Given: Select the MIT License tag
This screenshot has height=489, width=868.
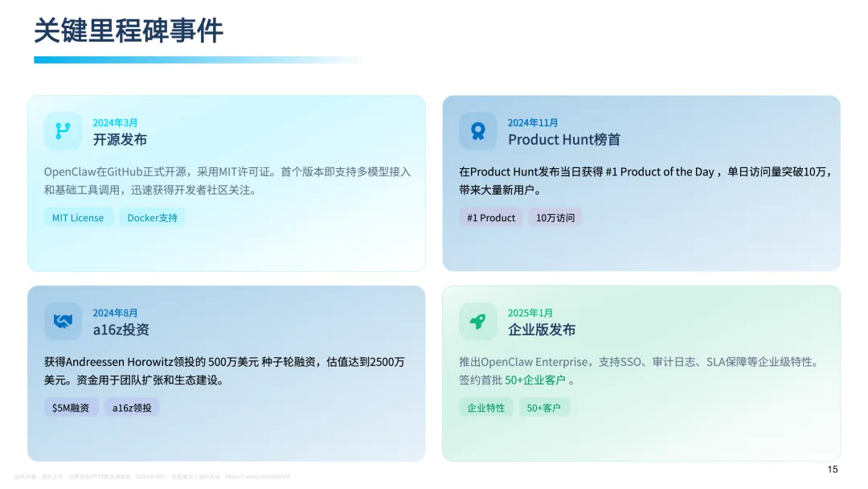Looking at the screenshot, I should [x=78, y=218].
